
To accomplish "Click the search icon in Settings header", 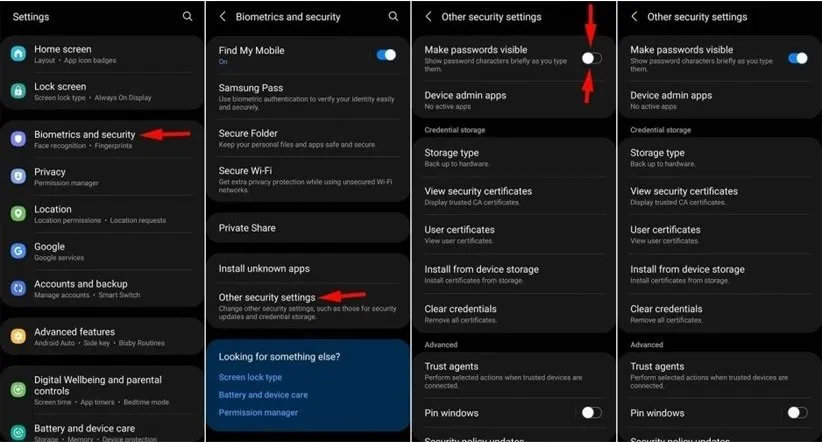I will (187, 16).
